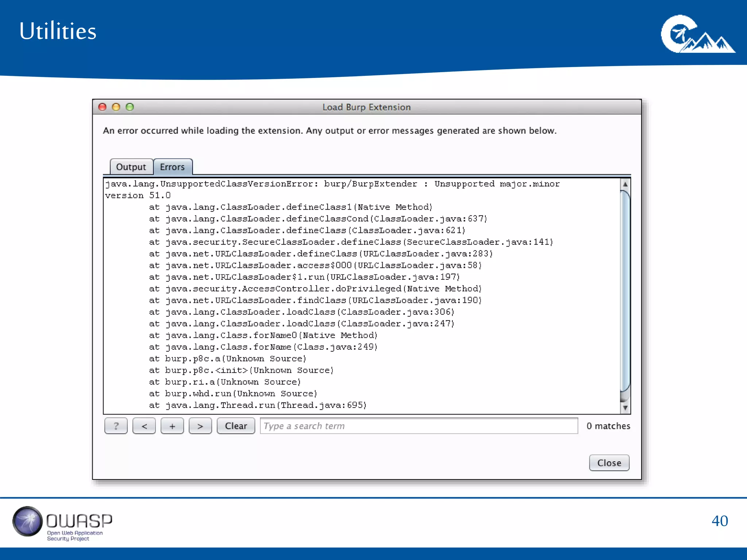Click the help question mark button

coord(116,426)
